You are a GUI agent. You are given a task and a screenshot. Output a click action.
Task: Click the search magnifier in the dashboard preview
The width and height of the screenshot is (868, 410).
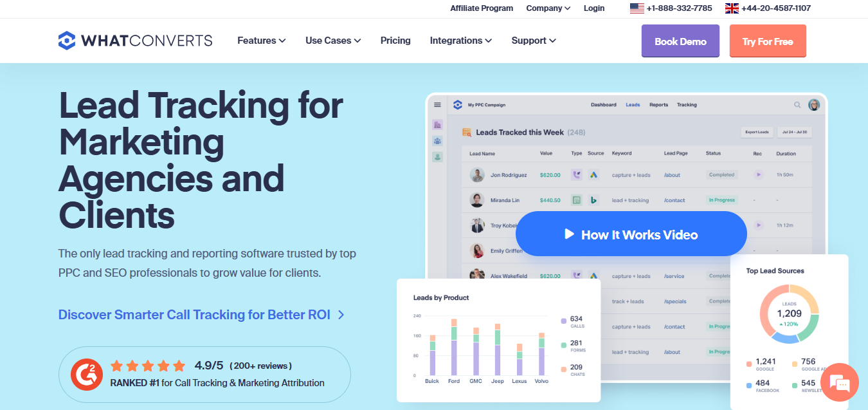tap(797, 105)
